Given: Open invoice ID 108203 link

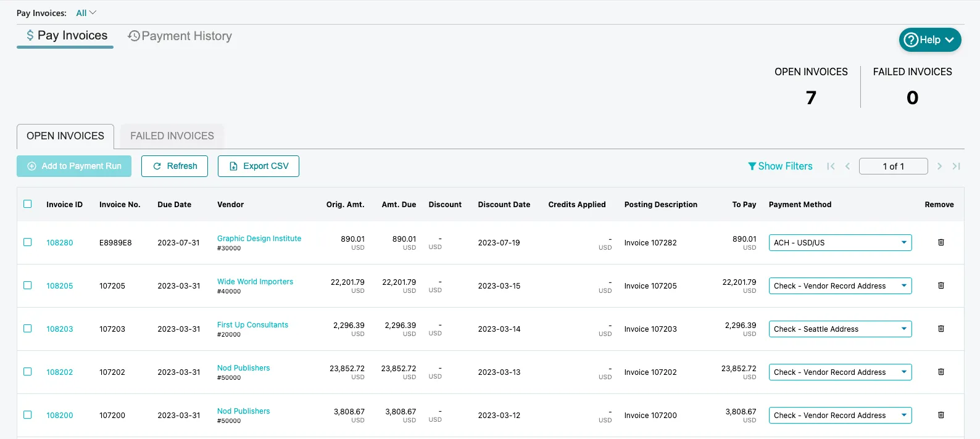Looking at the screenshot, I should click(x=60, y=329).
